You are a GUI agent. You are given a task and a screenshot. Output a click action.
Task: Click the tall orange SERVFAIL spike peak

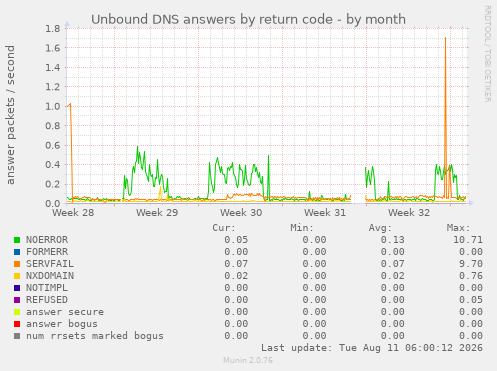[x=445, y=38]
